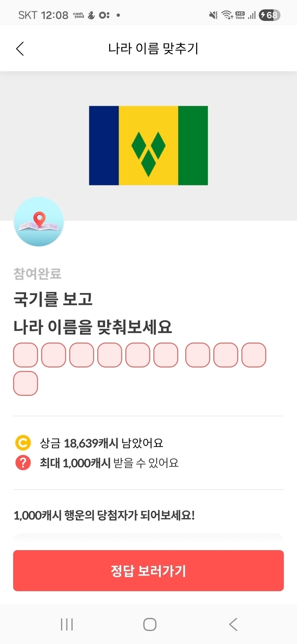Tap the battery indicator in status bar
The height and width of the screenshot is (644, 297).
click(269, 15)
